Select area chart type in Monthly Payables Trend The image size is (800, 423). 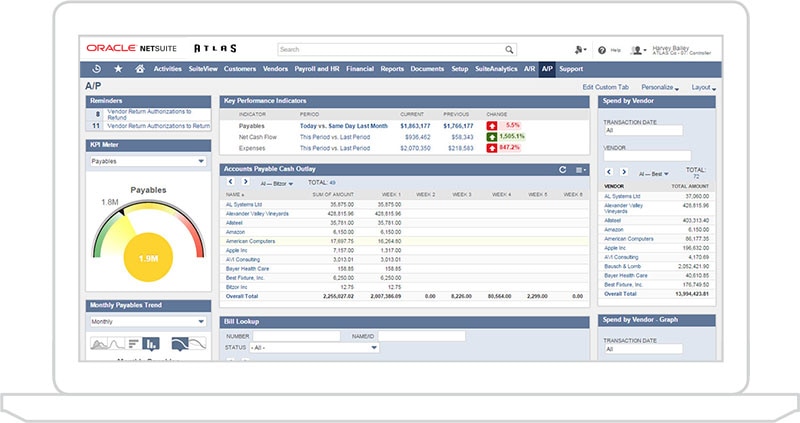tap(101, 343)
